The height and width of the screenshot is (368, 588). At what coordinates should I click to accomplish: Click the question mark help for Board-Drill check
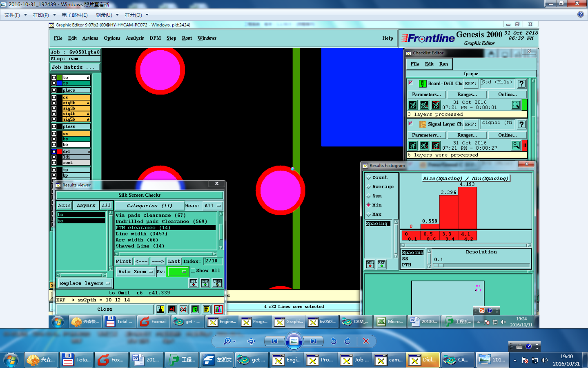(x=521, y=84)
